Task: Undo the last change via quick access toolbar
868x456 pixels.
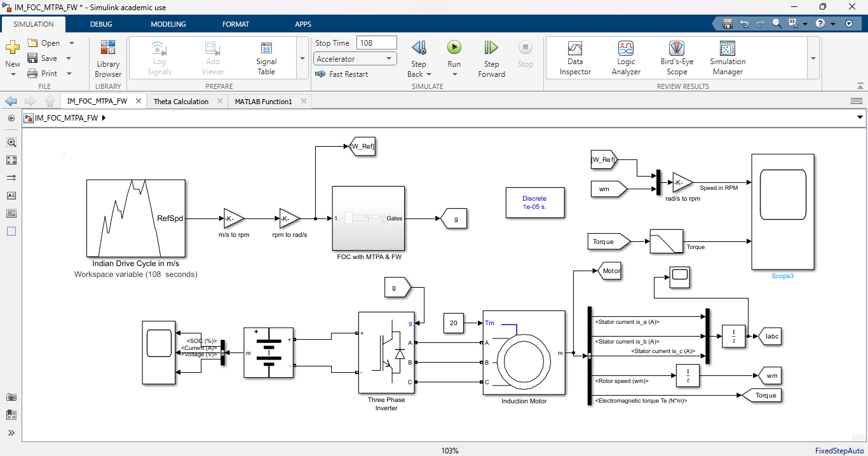Action: pos(743,23)
